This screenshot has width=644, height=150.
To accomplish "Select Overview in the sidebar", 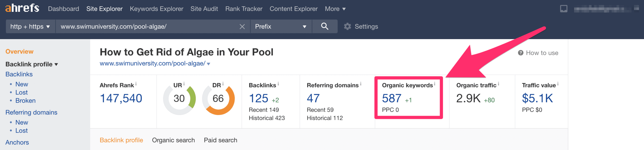I will pos(19,51).
